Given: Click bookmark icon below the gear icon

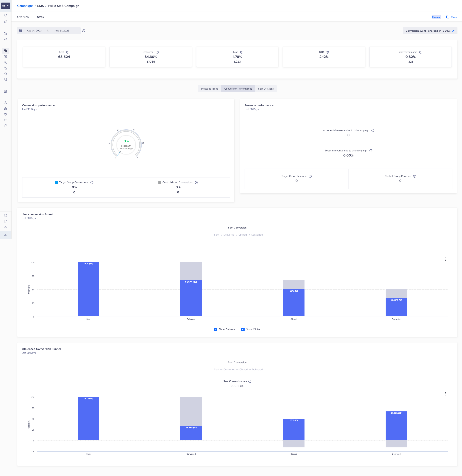Looking at the screenshot, I should (x=6, y=221).
